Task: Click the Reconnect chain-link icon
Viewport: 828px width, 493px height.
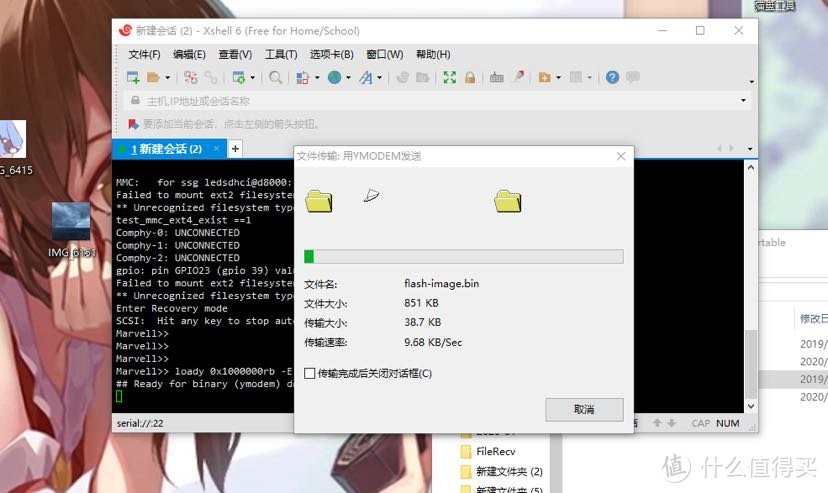Action: [211, 78]
